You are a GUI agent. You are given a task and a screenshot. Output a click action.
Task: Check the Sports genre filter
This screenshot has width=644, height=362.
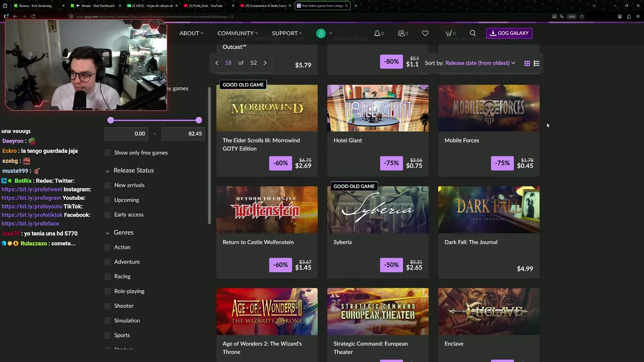point(107,335)
